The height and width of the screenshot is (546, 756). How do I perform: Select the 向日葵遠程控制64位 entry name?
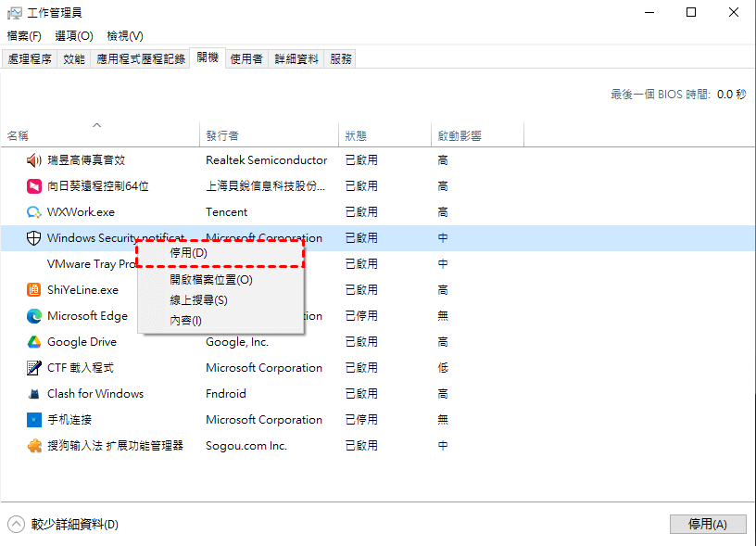[98, 186]
